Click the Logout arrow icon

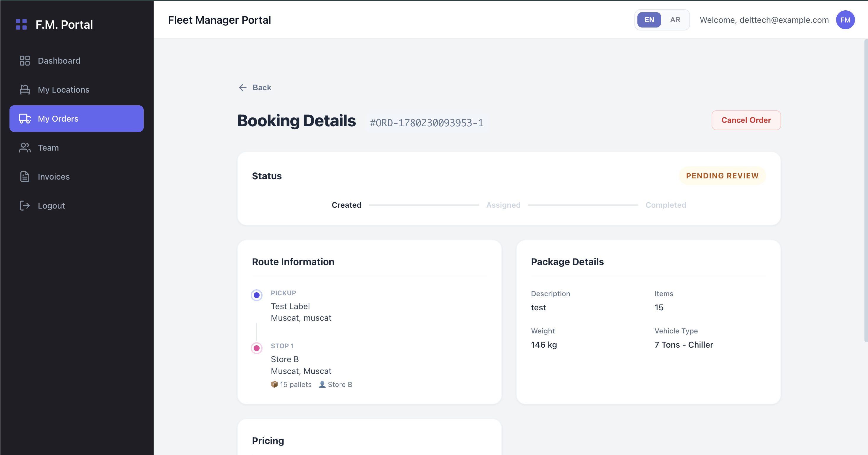(25, 206)
